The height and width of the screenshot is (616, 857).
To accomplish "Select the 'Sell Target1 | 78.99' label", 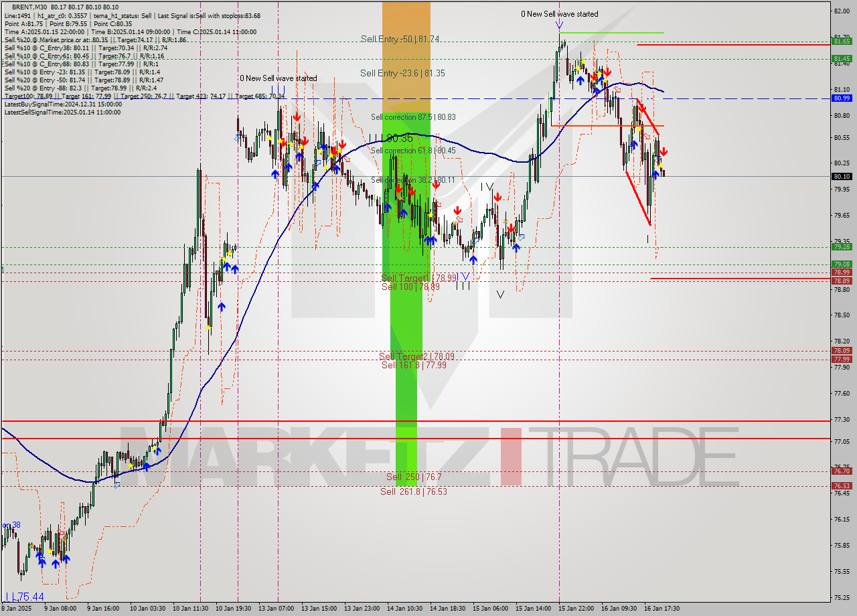I will 419,278.
